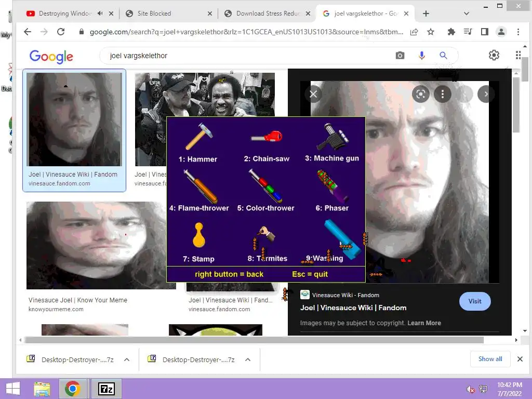532x399 pixels.
Task: Reload the current page
Action: tap(61, 32)
